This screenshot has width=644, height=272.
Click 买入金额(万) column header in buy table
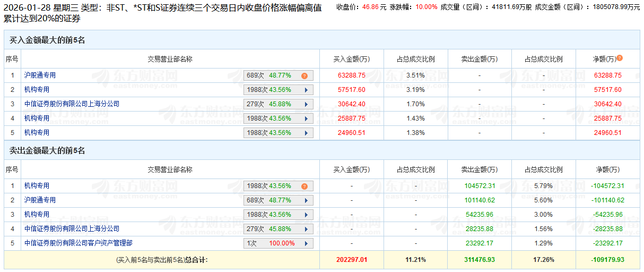pos(351,59)
